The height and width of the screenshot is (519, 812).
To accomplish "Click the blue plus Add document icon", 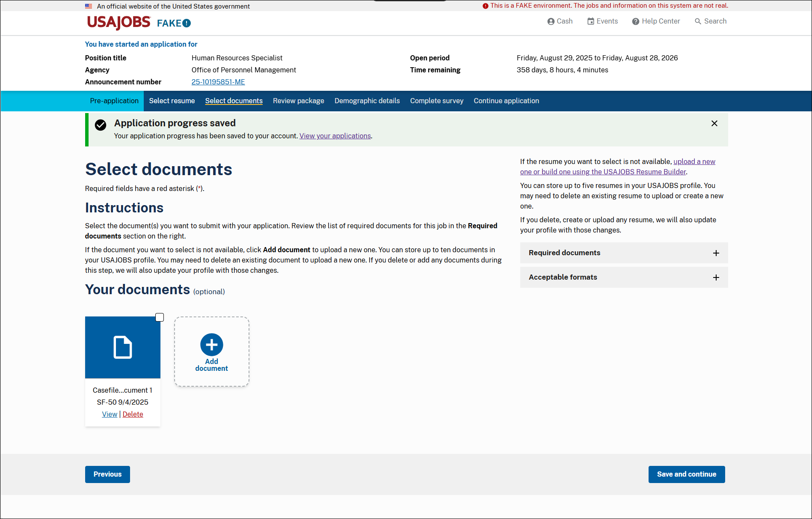I will [x=212, y=345].
